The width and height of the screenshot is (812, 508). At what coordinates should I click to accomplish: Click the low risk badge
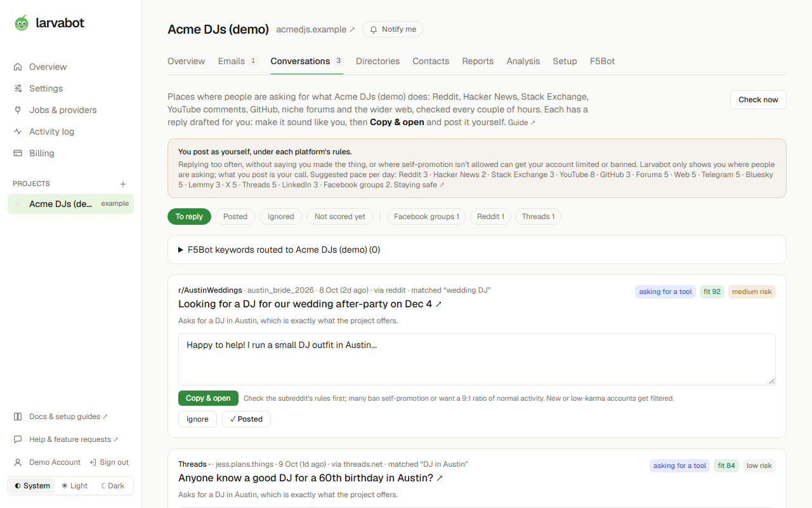click(x=759, y=465)
